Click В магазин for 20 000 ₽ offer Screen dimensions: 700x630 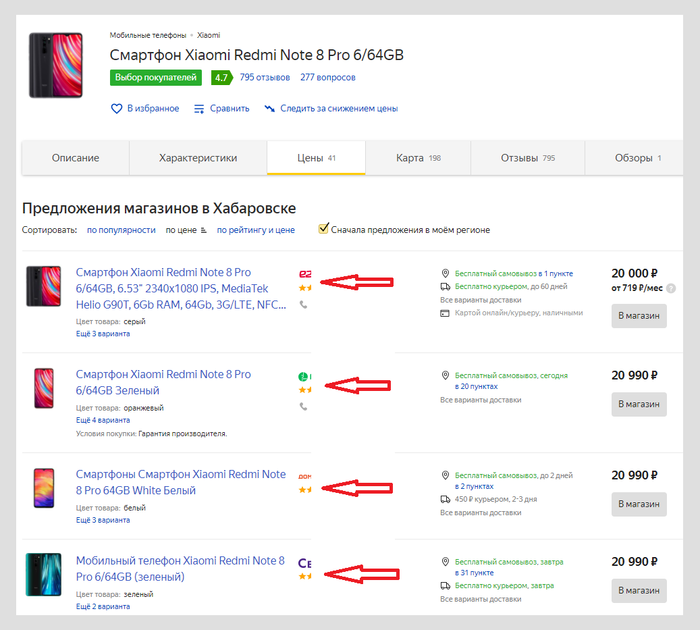pos(639,316)
